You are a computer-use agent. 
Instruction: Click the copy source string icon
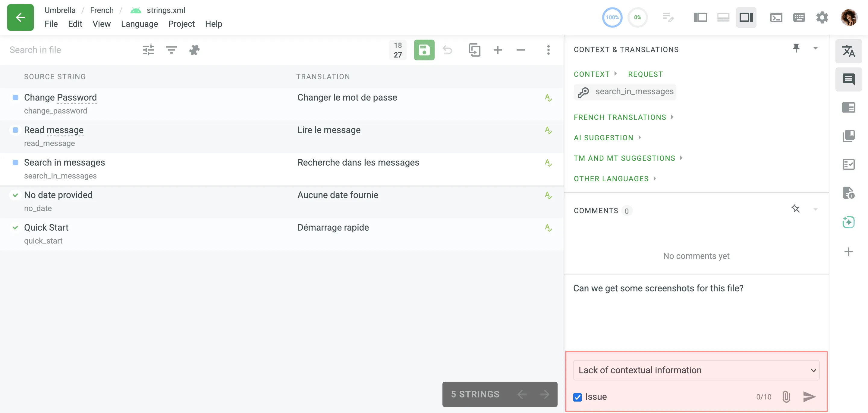coord(474,50)
